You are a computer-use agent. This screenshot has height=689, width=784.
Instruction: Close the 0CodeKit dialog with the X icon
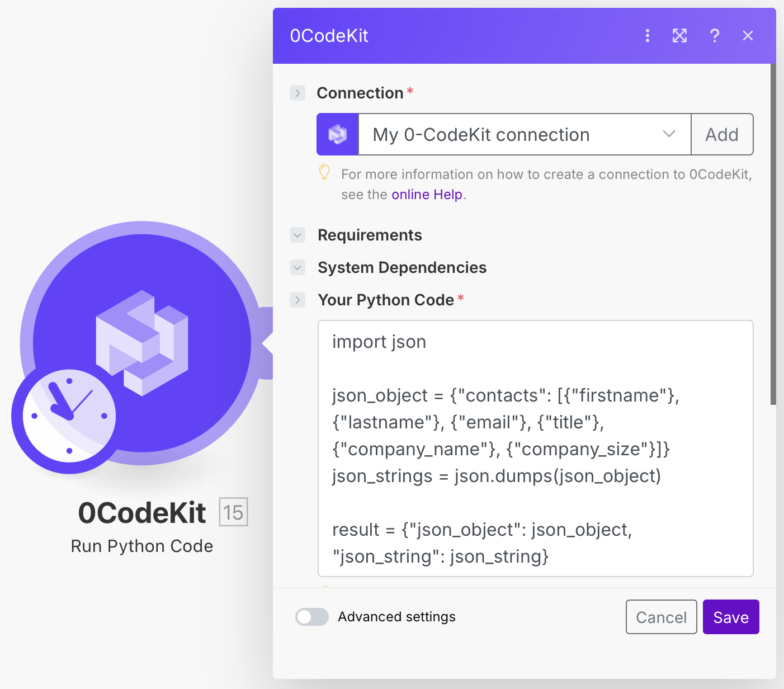(748, 36)
